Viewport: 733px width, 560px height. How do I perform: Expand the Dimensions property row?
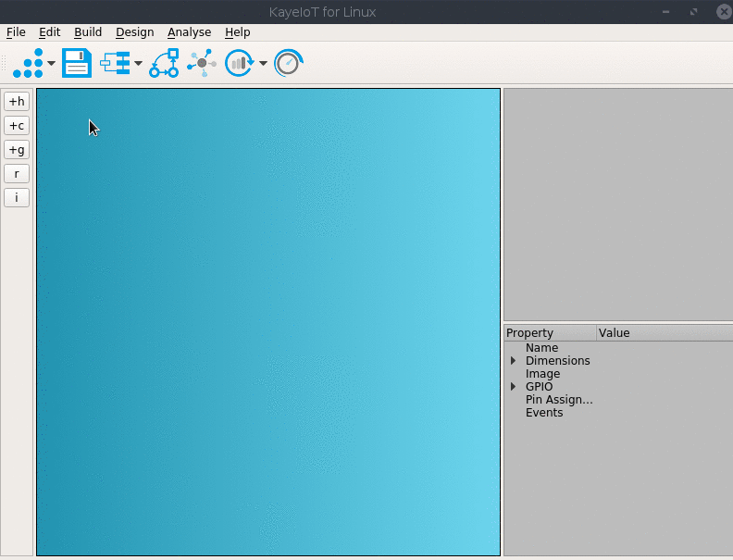514,361
